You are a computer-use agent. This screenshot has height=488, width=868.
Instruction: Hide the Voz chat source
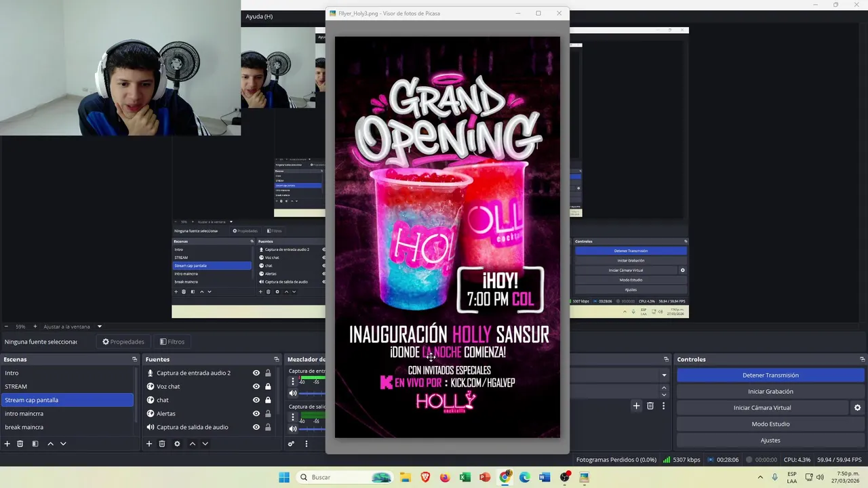coord(256,386)
